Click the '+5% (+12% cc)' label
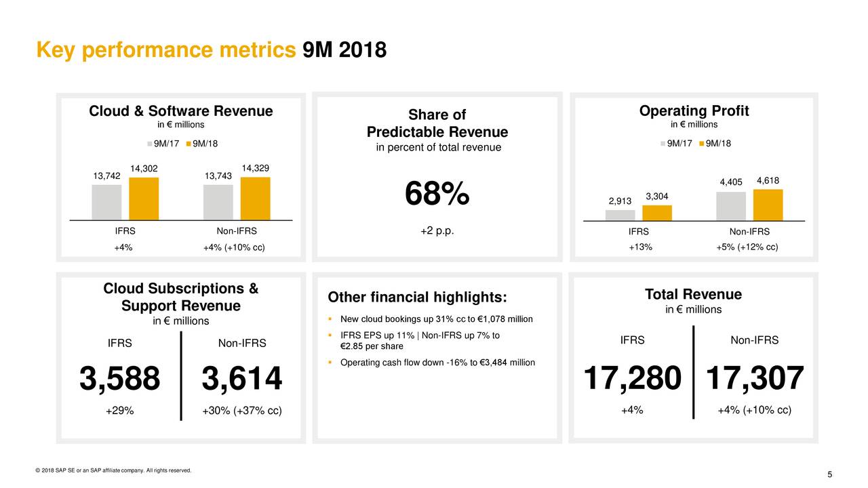The height and width of the screenshot is (488, 868). tap(747, 247)
